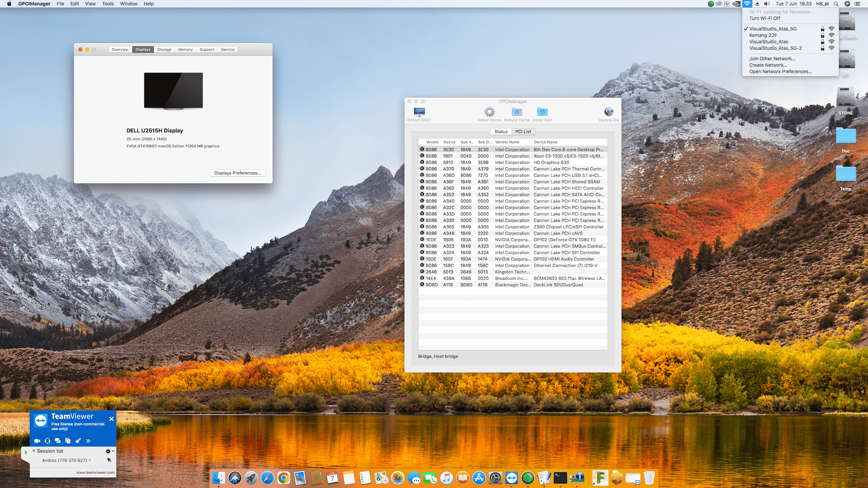868x488 pixels.
Task: Select the BCM43602 802.11ac Wireless row
Action: click(x=513, y=279)
